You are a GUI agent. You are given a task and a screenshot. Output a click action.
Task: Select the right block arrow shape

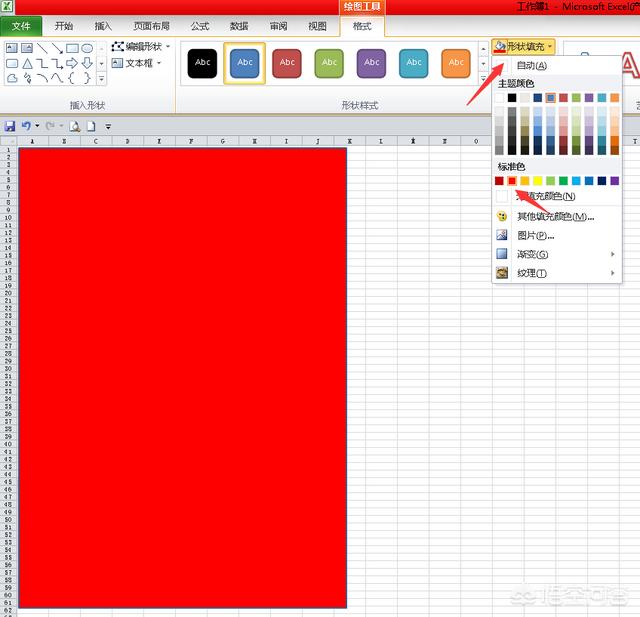[72, 63]
